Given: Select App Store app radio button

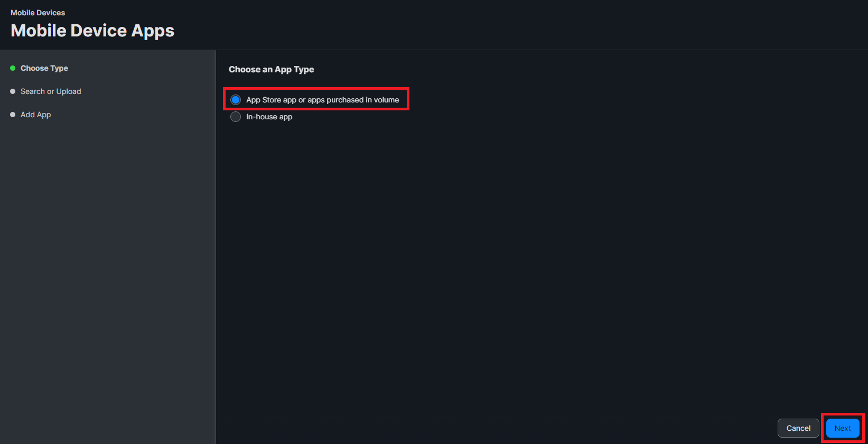Looking at the screenshot, I should point(236,100).
